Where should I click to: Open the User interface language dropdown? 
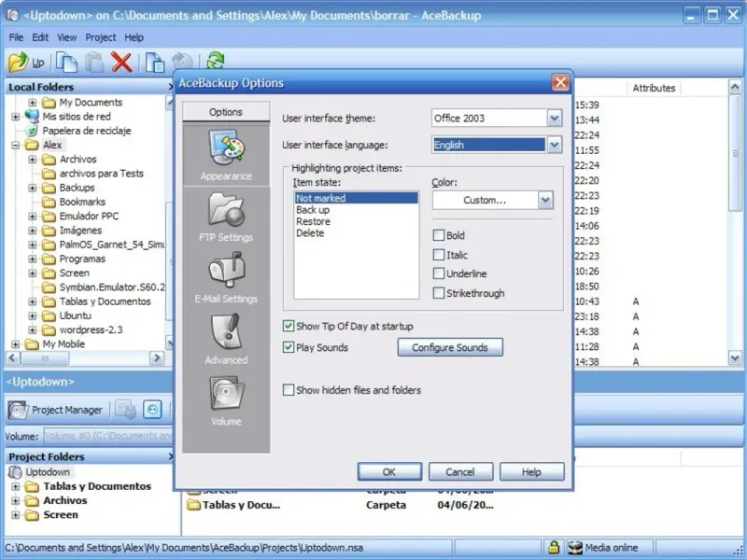point(554,145)
